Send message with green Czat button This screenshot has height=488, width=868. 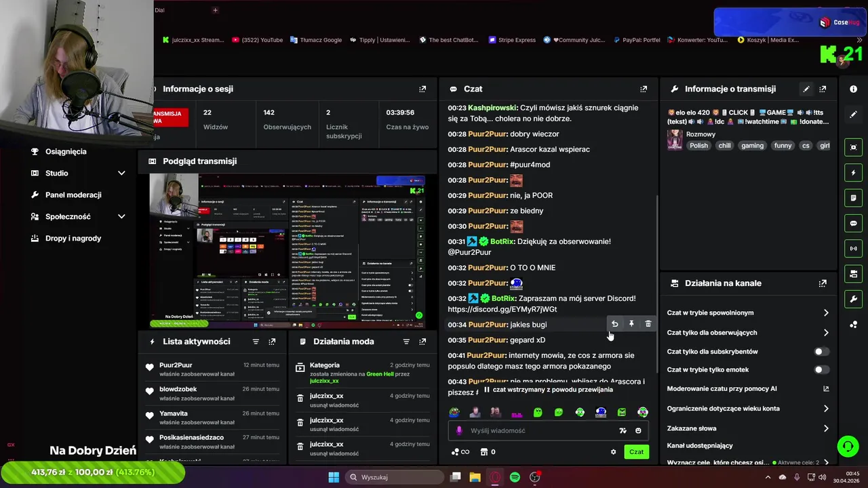(x=636, y=452)
